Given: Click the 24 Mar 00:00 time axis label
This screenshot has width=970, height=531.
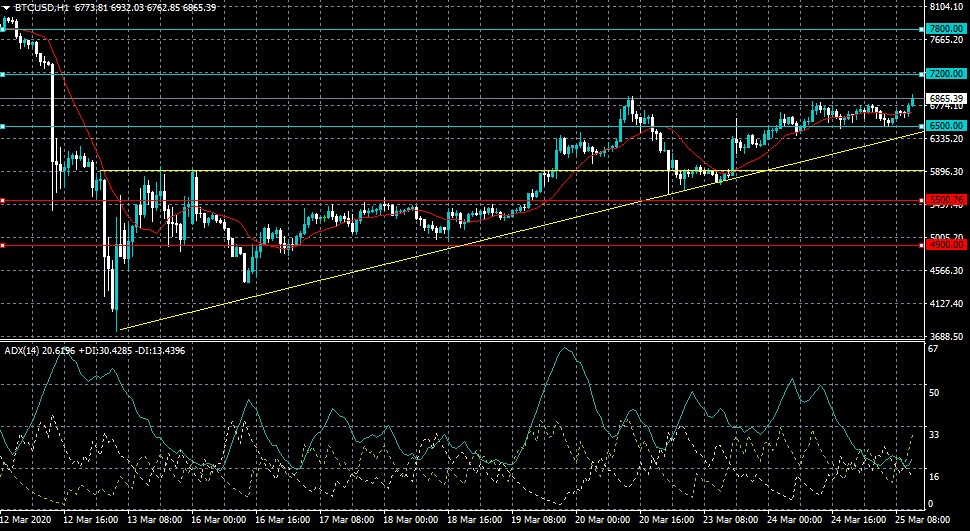Looking at the screenshot, I should 795,520.
